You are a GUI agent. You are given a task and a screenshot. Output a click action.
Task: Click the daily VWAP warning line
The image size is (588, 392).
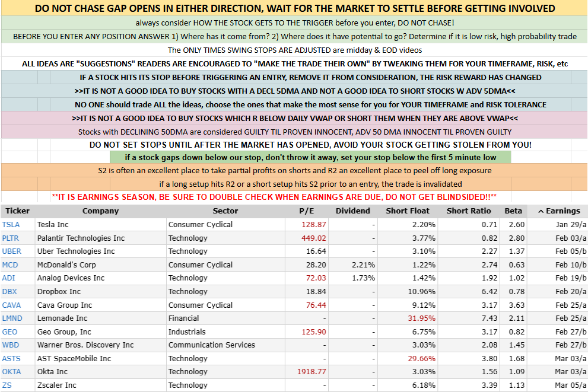295,119
